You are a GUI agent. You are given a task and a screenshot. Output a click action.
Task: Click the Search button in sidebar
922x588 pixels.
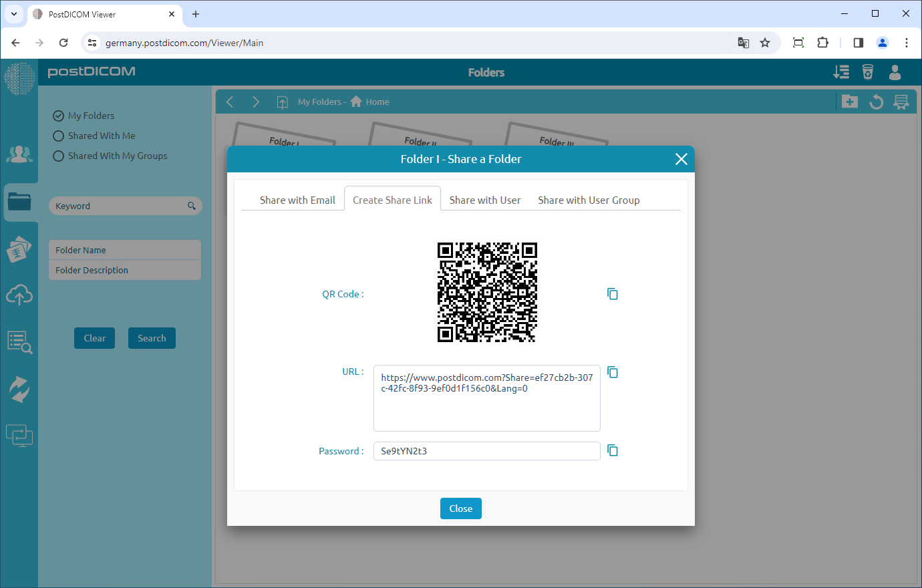click(x=152, y=338)
